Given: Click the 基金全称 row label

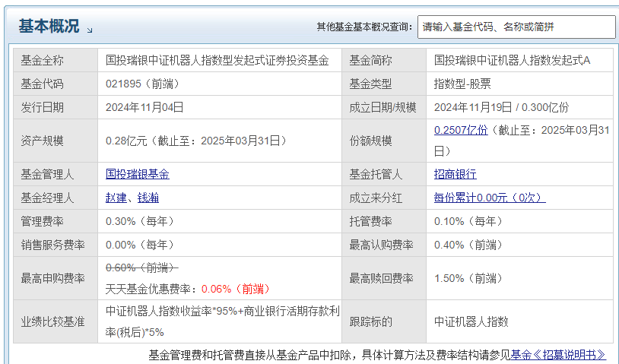Looking at the screenshot, I should [42, 60].
